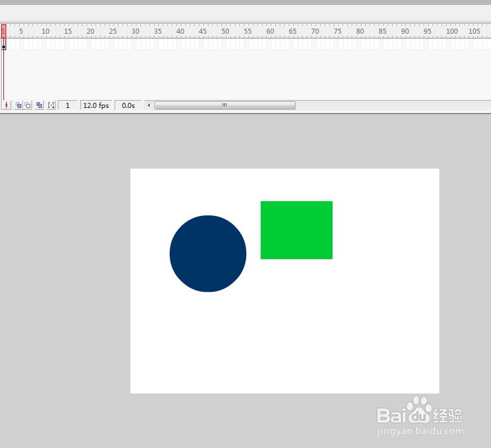The height and width of the screenshot is (448, 491).
Task: Click the 12.0 fps frame rate field
Action: [96, 105]
